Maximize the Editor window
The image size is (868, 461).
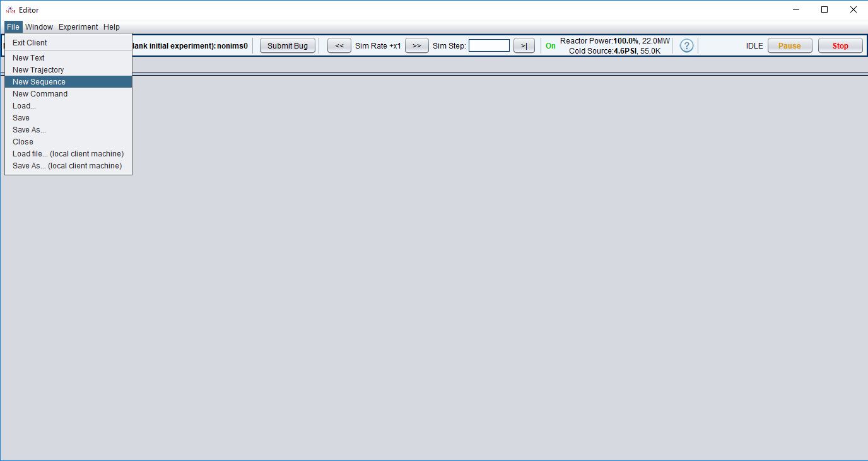824,9
